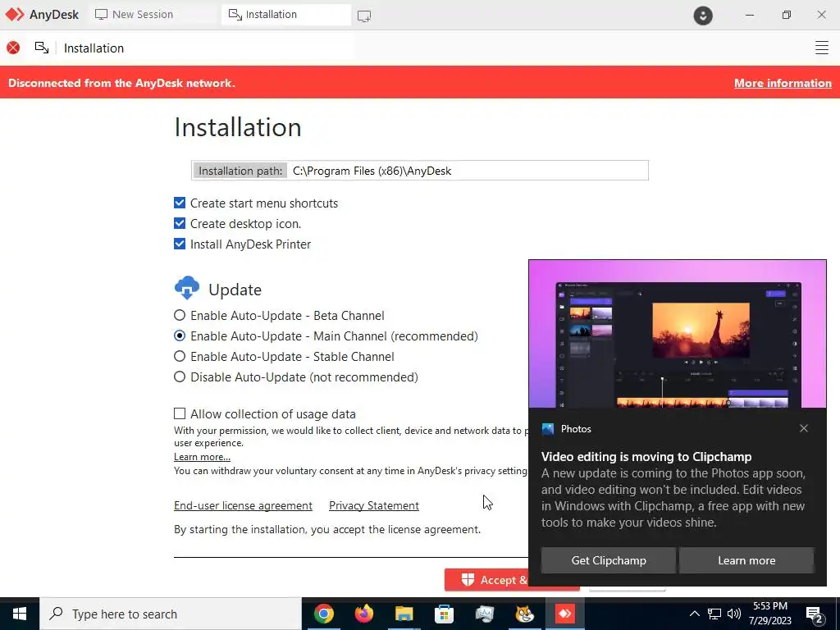840x630 pixels.
Task: Select Disable Auto-Update option
Action: [x=180, y=377]
